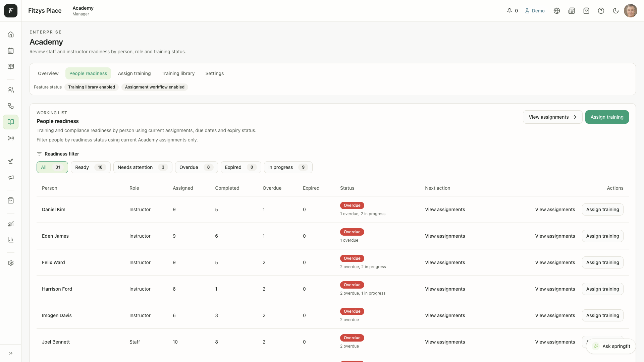Viewport: 644px width, 362px height.
Task: Switch to the Assign training tab
Action: click(134, 73)
